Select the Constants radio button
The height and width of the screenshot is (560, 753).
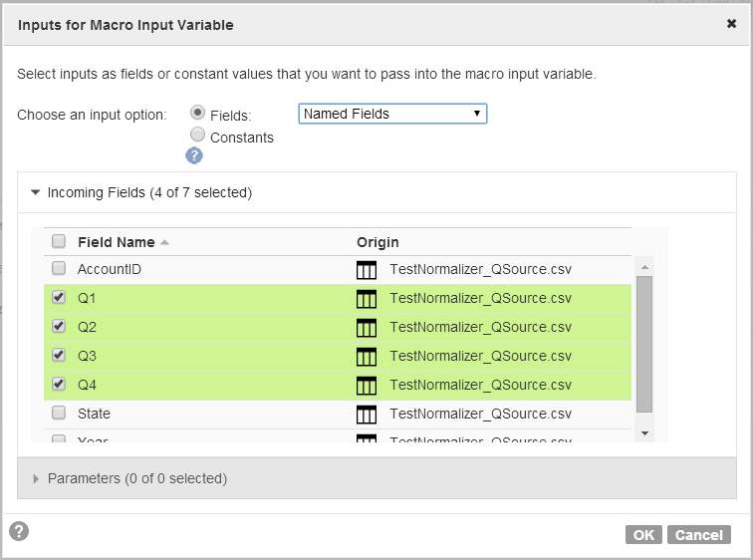(x=197, y=135)
